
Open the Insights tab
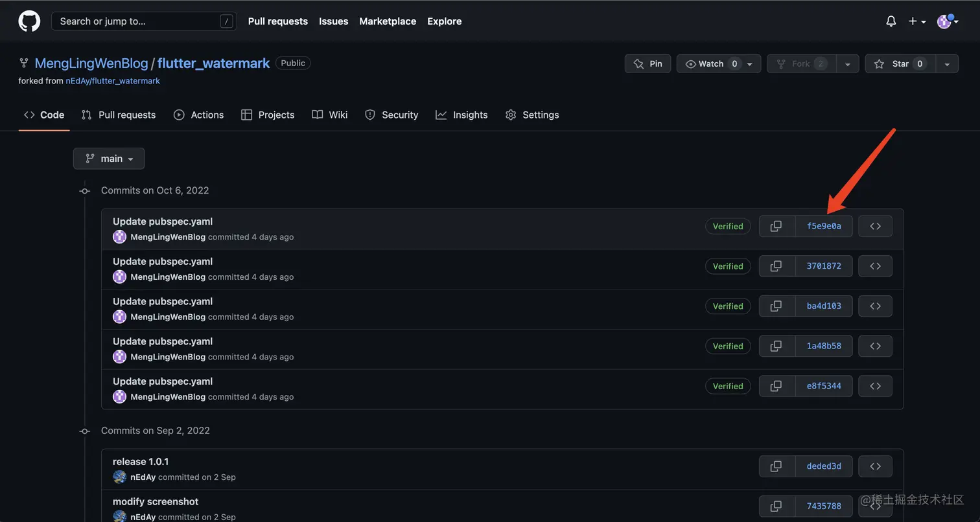tap(461, 115)
